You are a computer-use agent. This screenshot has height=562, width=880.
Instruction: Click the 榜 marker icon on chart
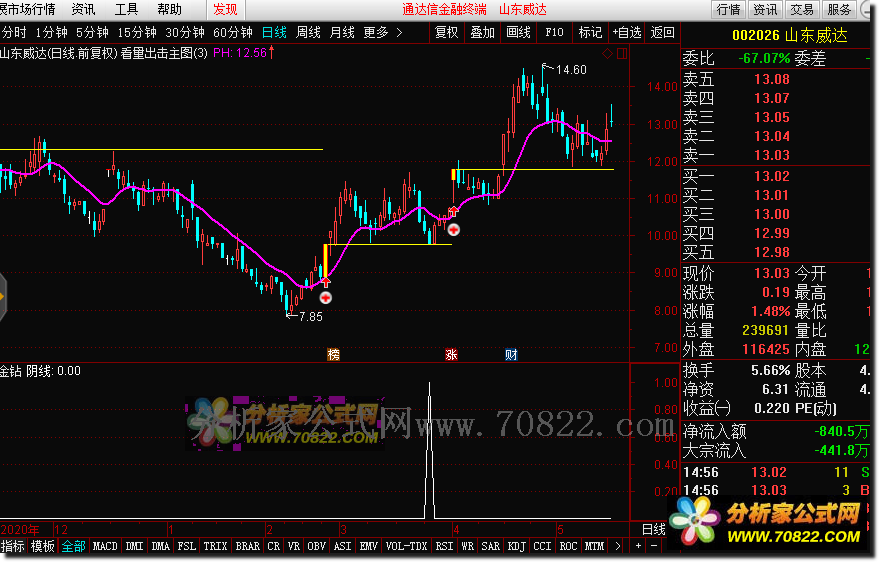333,354
